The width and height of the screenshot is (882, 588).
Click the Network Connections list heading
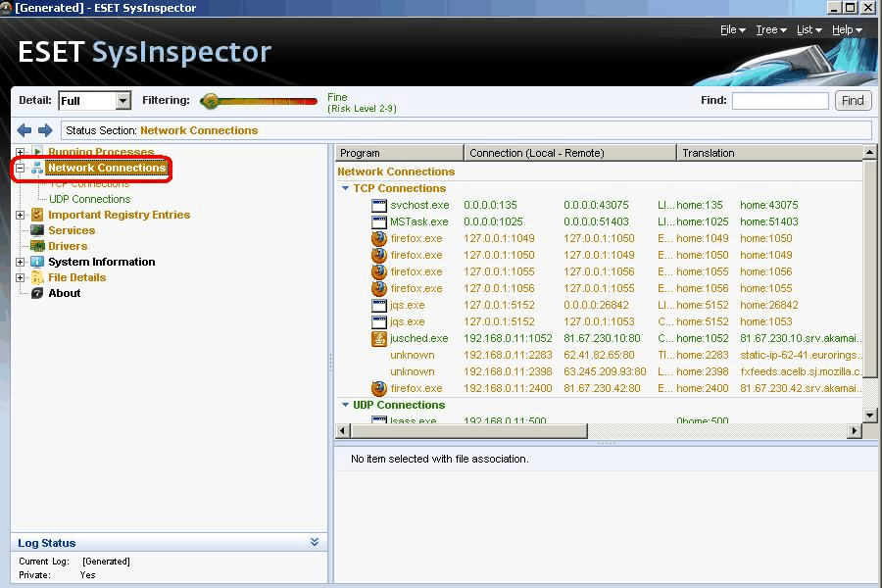396,171
